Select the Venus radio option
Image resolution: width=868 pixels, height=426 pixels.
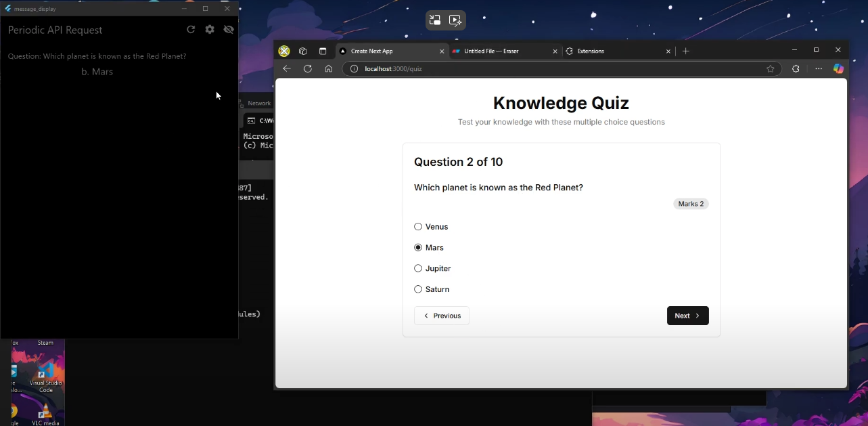coord(418,227)
